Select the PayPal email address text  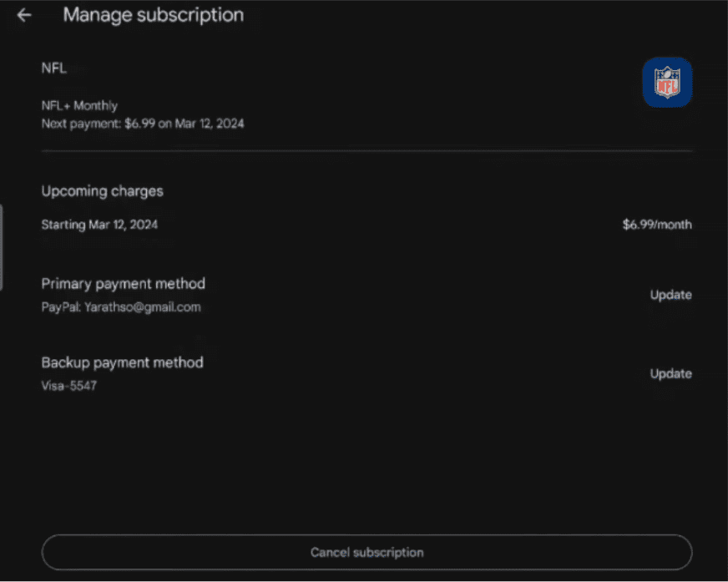[143, 307]
